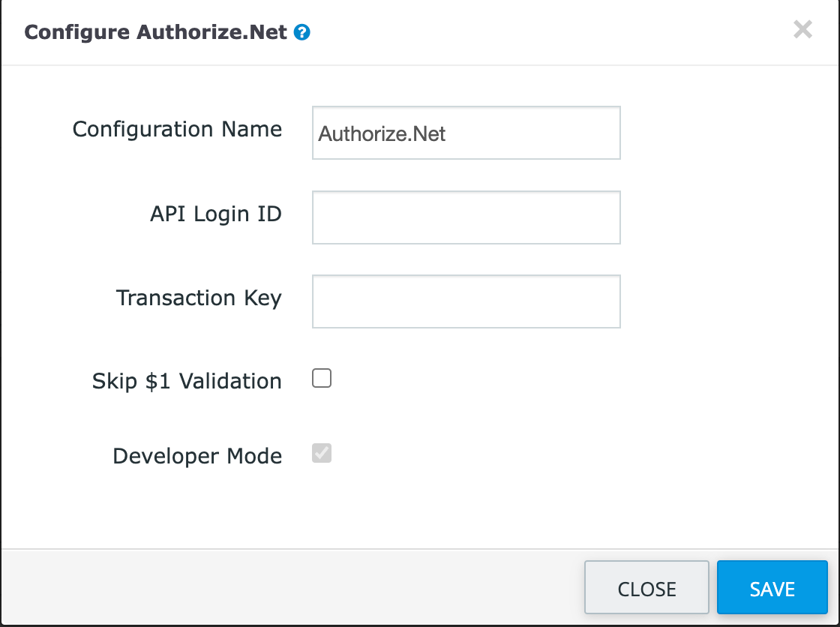This screenshot has height=627, width=840.
Task: Close the dialog with the X icon
Action: [802, 29]
